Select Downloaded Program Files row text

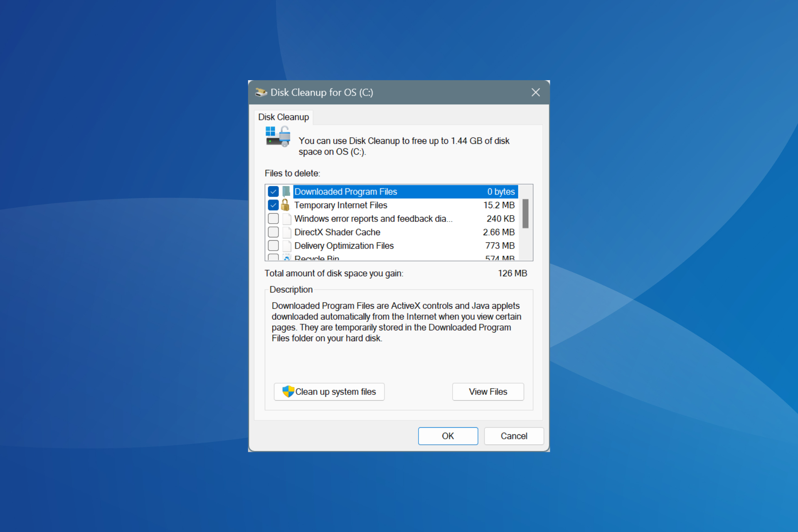346,192
